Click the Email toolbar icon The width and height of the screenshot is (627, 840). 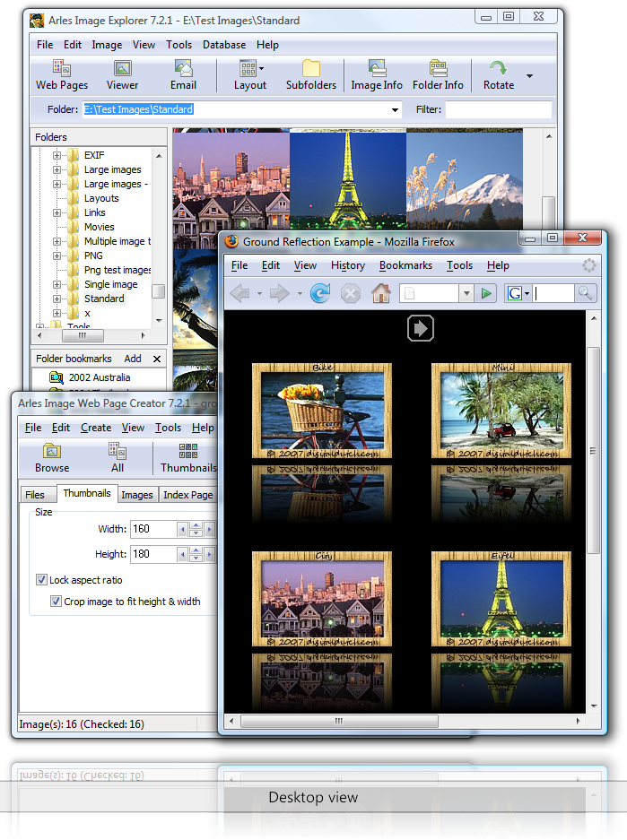click(183, 75)
